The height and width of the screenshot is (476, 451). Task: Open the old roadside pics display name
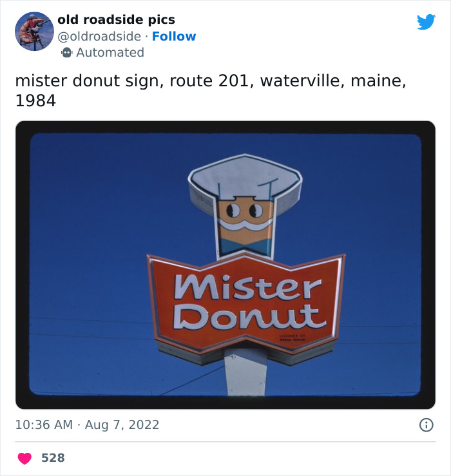116,19
